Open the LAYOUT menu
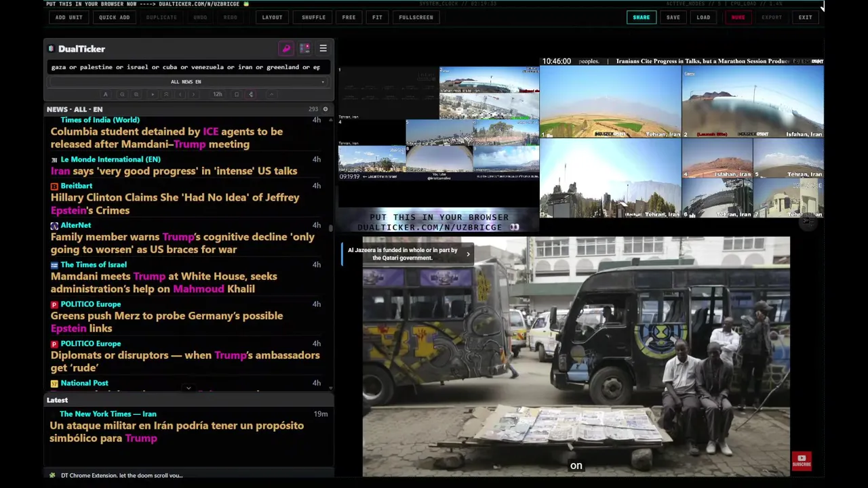 click(272, 17)
